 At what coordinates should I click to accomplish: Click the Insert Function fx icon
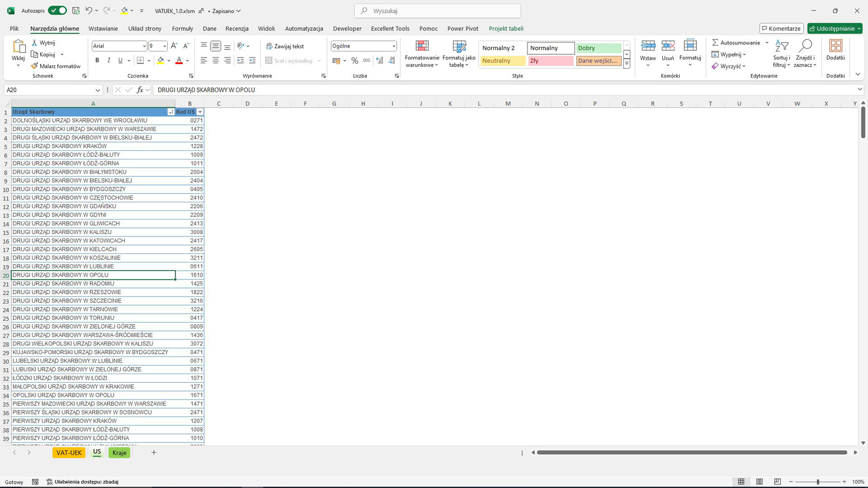tap(140, 90)
